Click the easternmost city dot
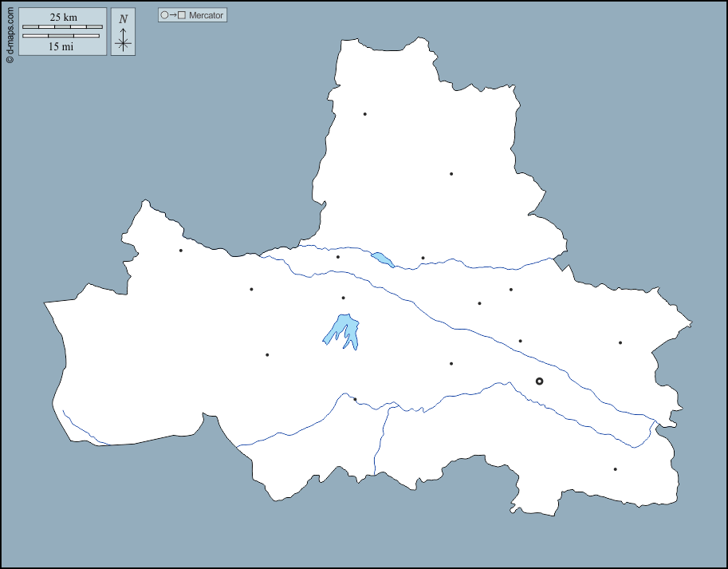Image resolution: width=728 pixels, height=569 pixels. (620, 343)
